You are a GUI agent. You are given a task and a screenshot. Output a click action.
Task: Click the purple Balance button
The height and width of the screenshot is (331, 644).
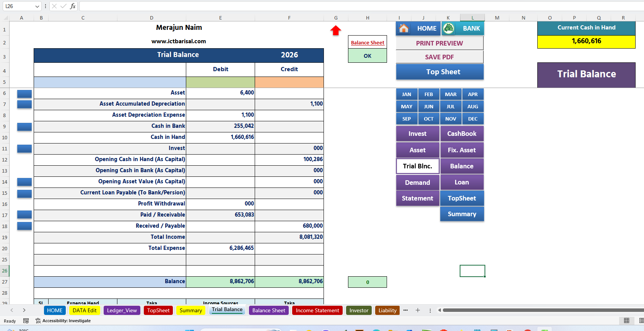click(462, 166)
